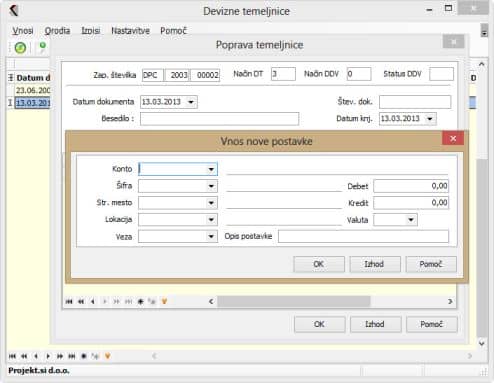Jump forward a page in main window navigator
Viewport: 494px width, 383px height.
point(60,356)
